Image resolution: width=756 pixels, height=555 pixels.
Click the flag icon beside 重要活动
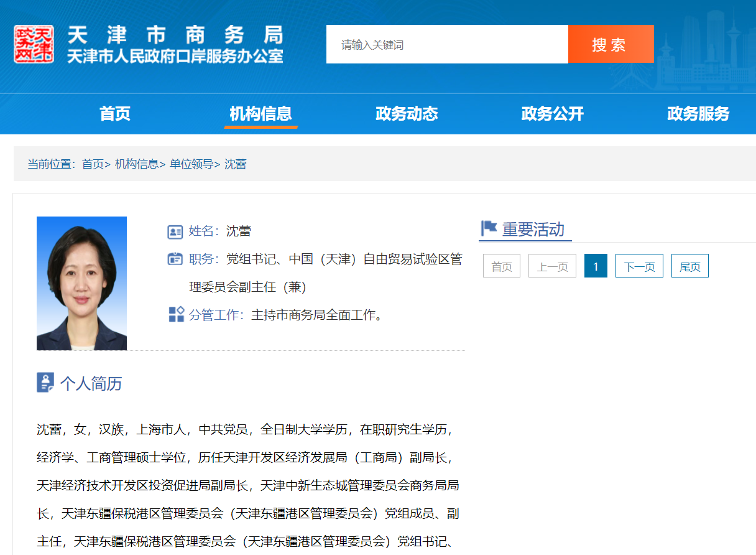click(489, 228)
